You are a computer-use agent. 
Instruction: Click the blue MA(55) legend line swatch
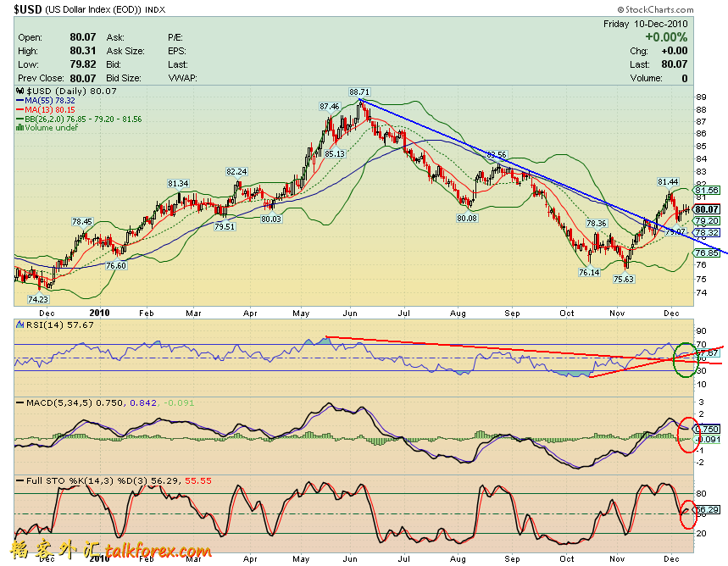pos(20,100)
